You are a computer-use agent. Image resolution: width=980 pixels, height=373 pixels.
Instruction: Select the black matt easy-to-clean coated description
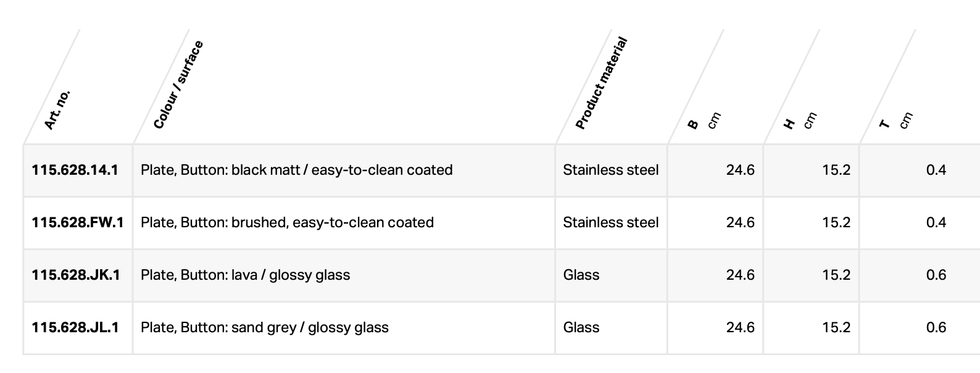coord(296,170)
